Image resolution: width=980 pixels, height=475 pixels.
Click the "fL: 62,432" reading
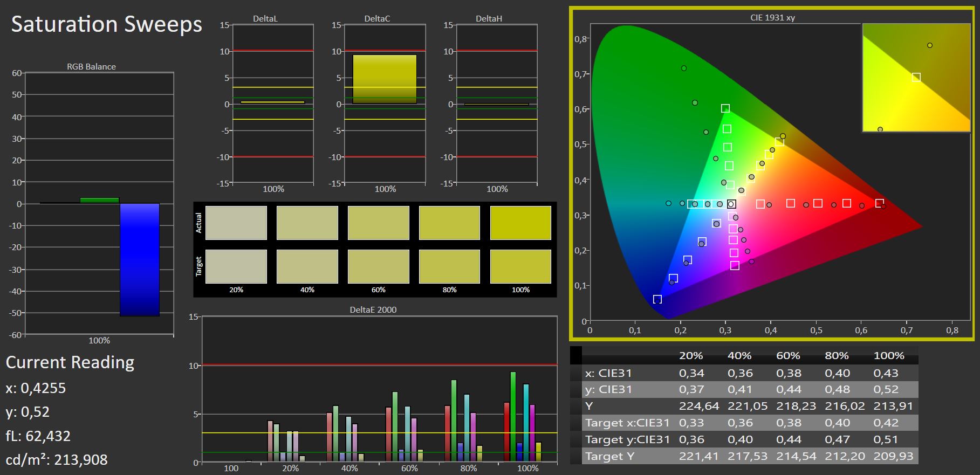coord(38,436)
